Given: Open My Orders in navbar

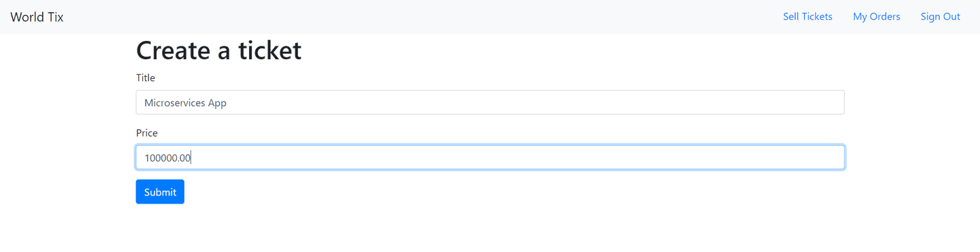Looking at the screenshot, I should point(876,17).
